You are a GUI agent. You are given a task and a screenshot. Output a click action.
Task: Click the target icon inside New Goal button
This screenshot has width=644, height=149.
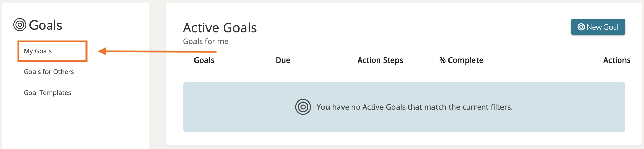(x=581, y=27)
